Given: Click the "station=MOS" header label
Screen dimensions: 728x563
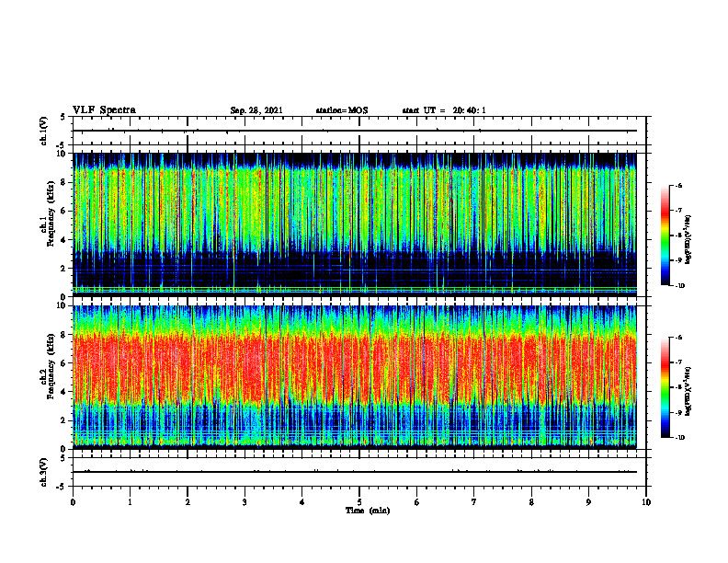Looking at the screenshot, I should (x=342, y=110).
